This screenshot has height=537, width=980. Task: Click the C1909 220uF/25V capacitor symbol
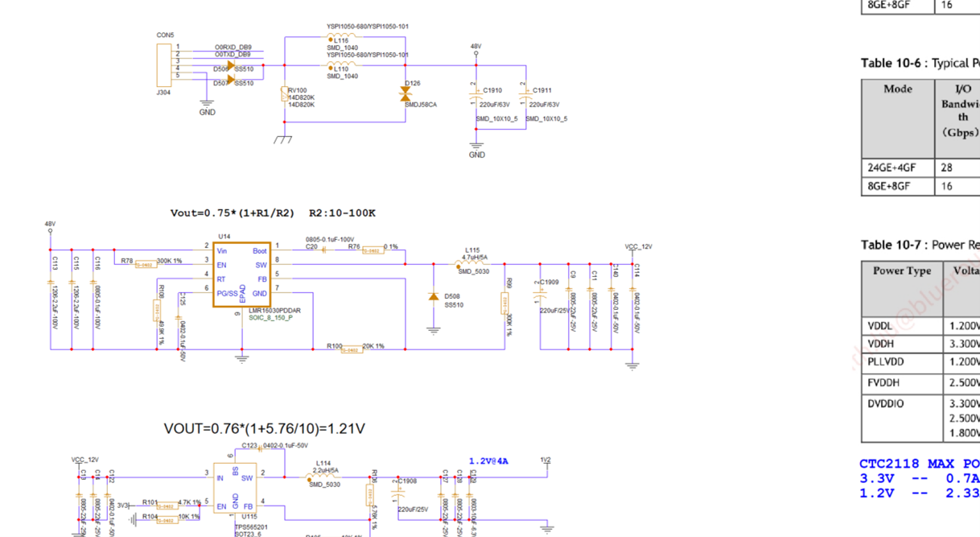pos(540,296)
